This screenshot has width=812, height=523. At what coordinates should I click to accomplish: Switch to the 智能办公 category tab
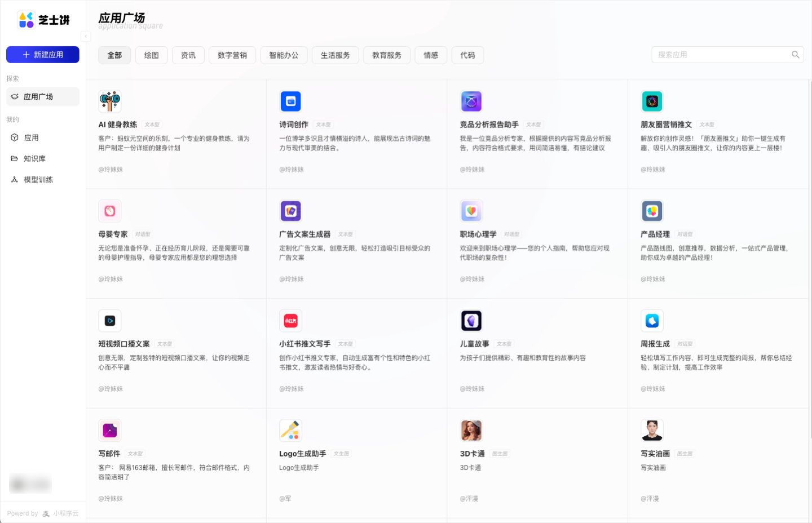(x=284, y=55)
